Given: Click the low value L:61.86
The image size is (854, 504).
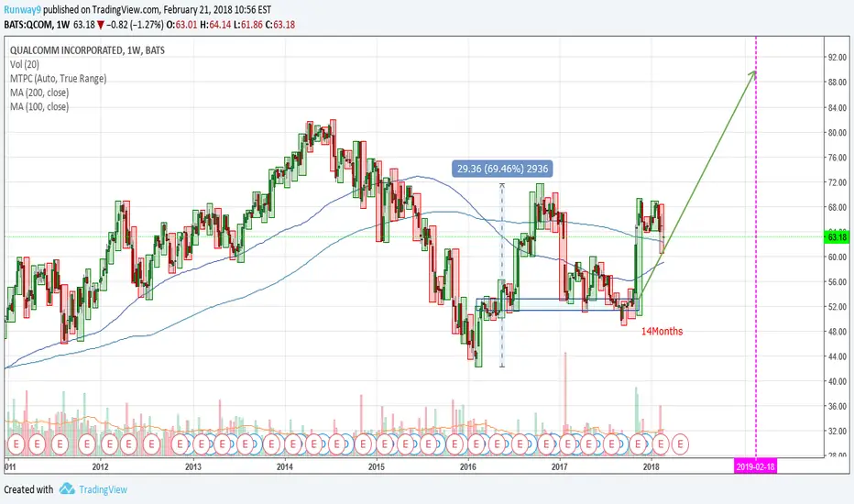Looking at the screenshot, I should (247, 25).
